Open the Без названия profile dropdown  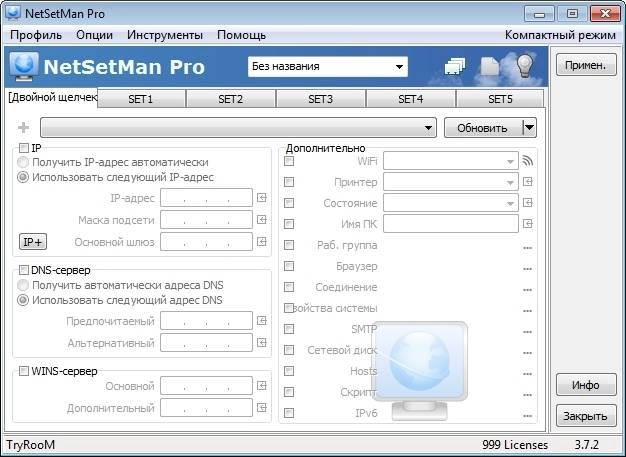328,66
